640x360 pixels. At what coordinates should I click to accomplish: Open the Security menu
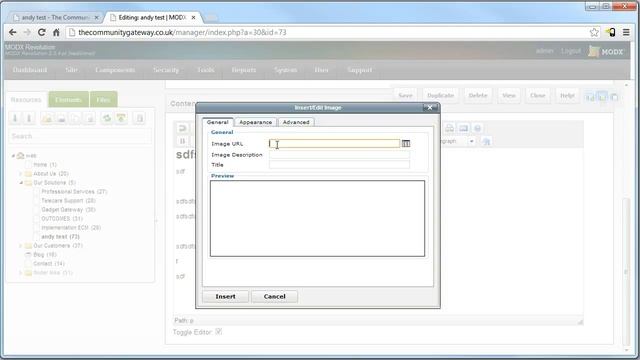(166, 70)
